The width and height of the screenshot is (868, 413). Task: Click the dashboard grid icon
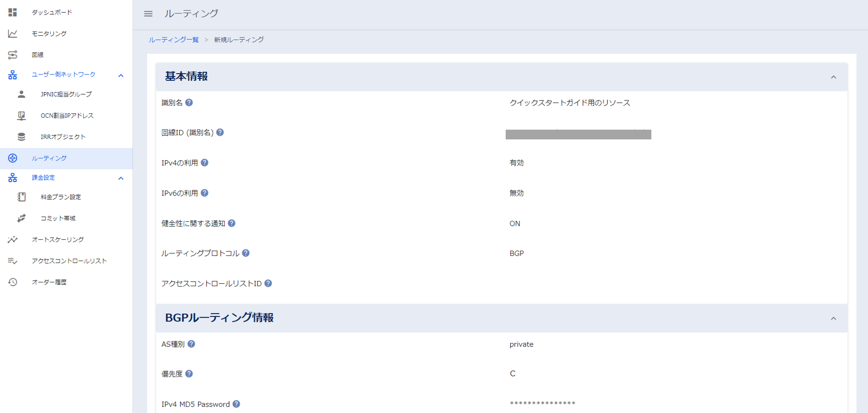[12, 12]
